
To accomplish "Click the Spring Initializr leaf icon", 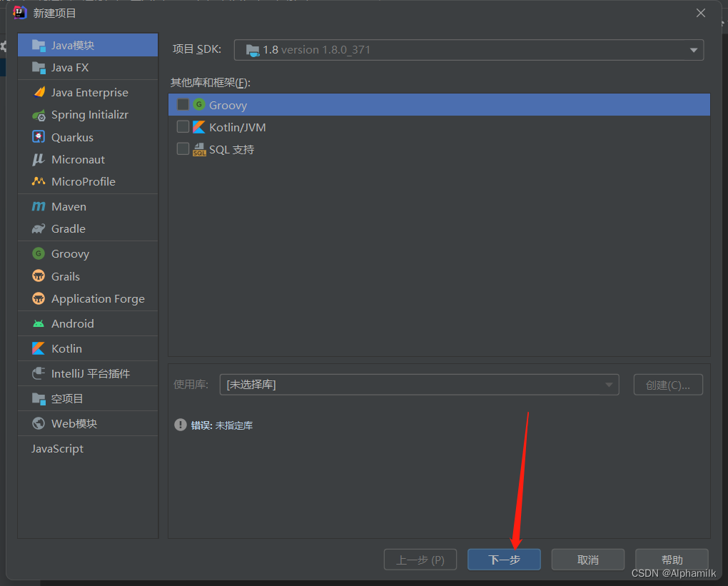I will pos(39,115).
